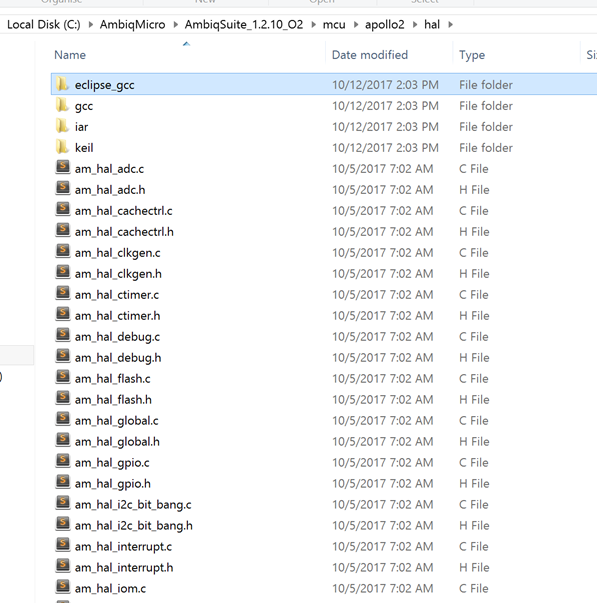Click the file icon of am_hal_iom.c
This screenshot has width=597, height=603.
(63, 587)
